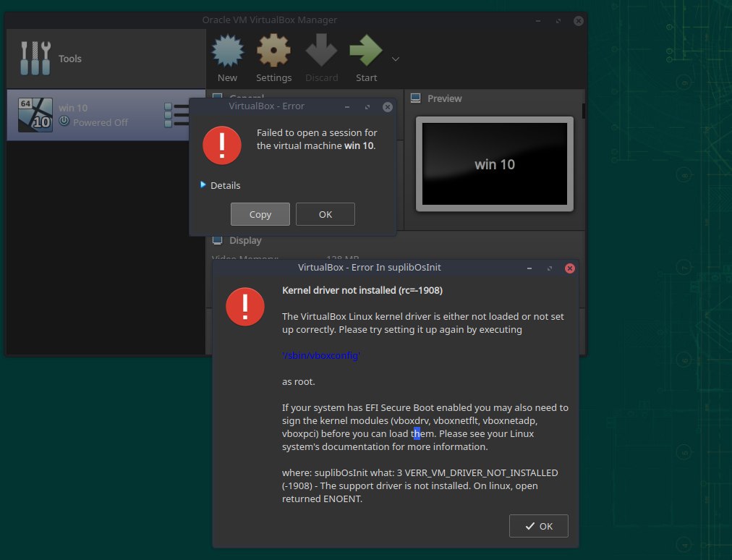Maximize the VirtualBox - Error dialog
Screen dimensions: 732x560
point(367,107)
